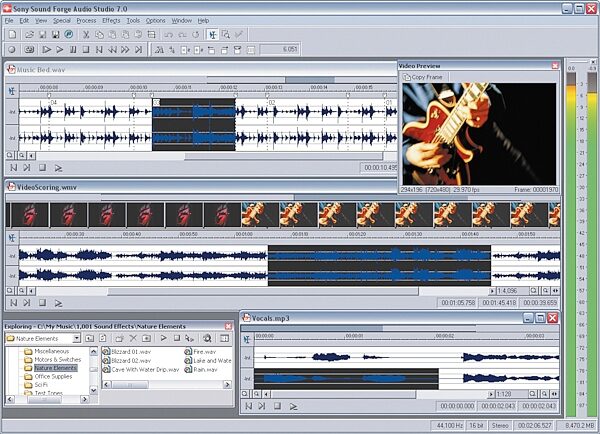Open the Special menu
The width and height of the screenshot is (600, 434).
click(62, 21)
